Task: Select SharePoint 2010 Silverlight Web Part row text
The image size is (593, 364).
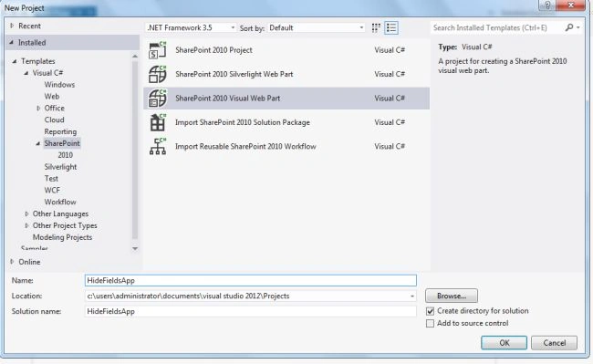Action: 234,74
